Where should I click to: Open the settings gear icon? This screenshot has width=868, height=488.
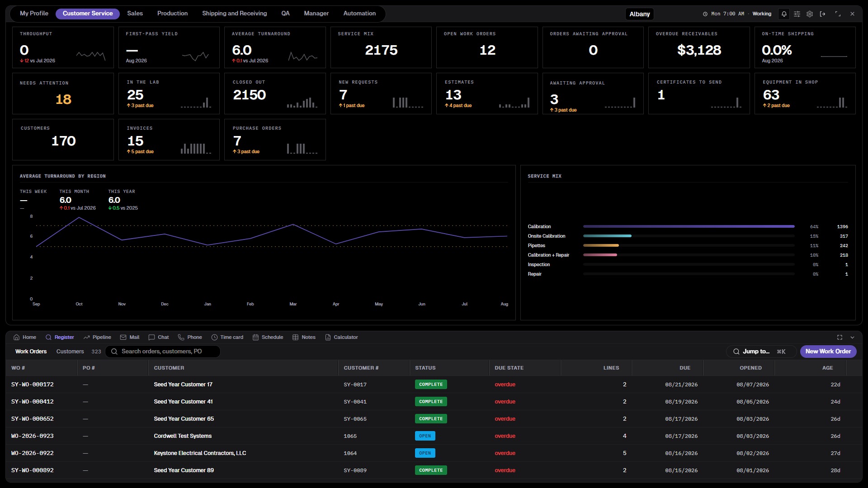[x=810, y=14]
